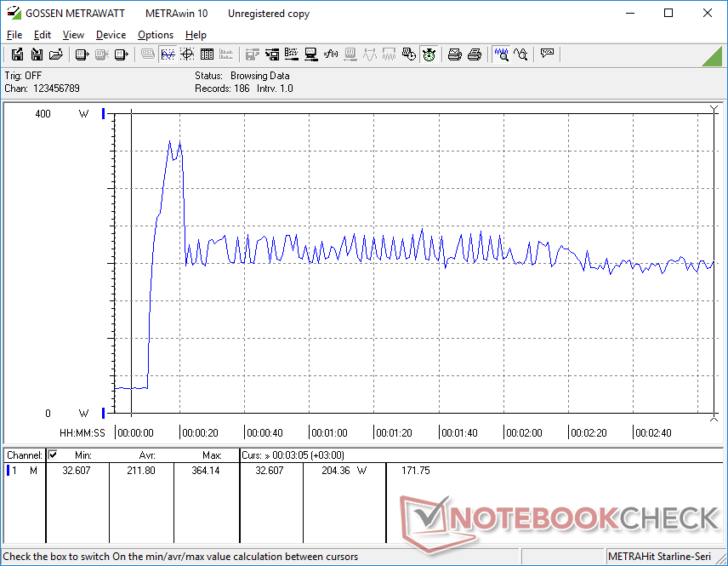Maximize the METRAwin 10 window
This screenshot has height=566, width=728.
(x=668, y=13)
